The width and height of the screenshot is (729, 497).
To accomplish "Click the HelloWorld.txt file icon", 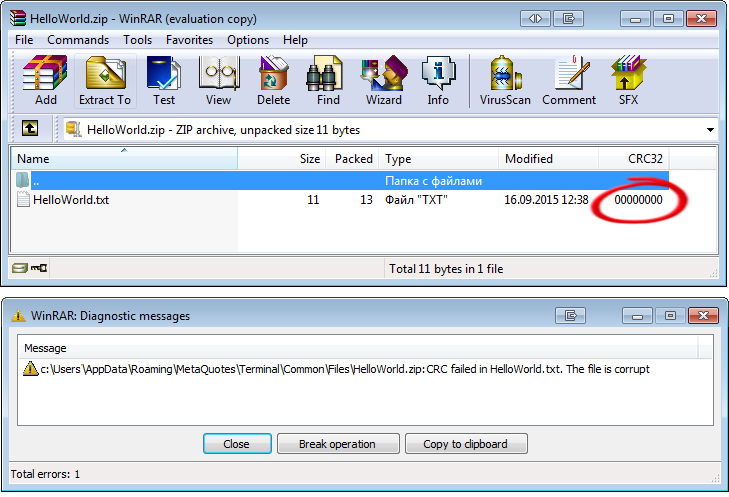I will click(23, 199).
